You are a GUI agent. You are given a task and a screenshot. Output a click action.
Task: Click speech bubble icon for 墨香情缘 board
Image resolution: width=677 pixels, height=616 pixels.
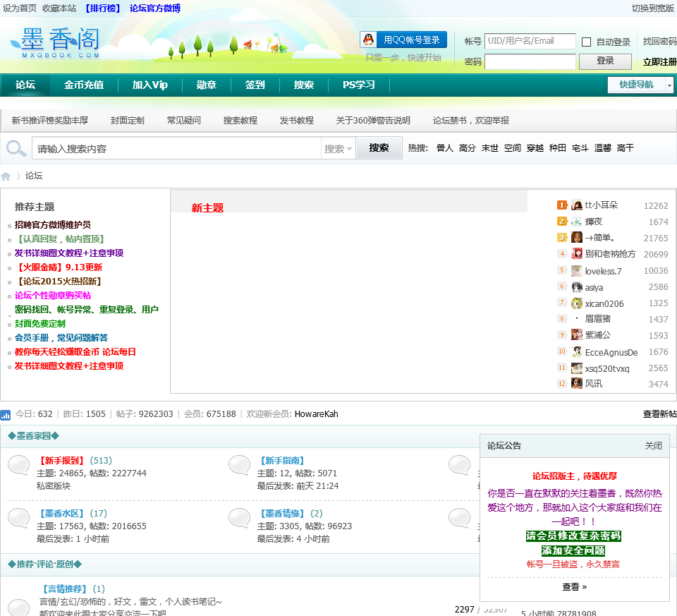click(x=240, y=519)
